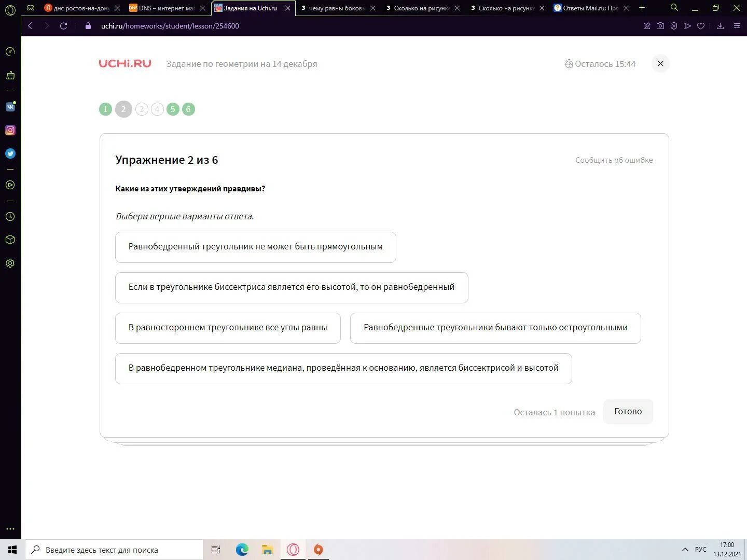Open extensions cube icon in sidebar
This screenshot has width=747, height=560.
point(10,240)
